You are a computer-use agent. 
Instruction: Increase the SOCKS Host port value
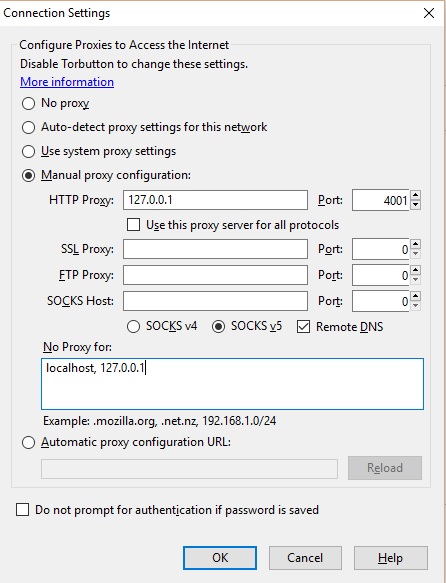416,296
